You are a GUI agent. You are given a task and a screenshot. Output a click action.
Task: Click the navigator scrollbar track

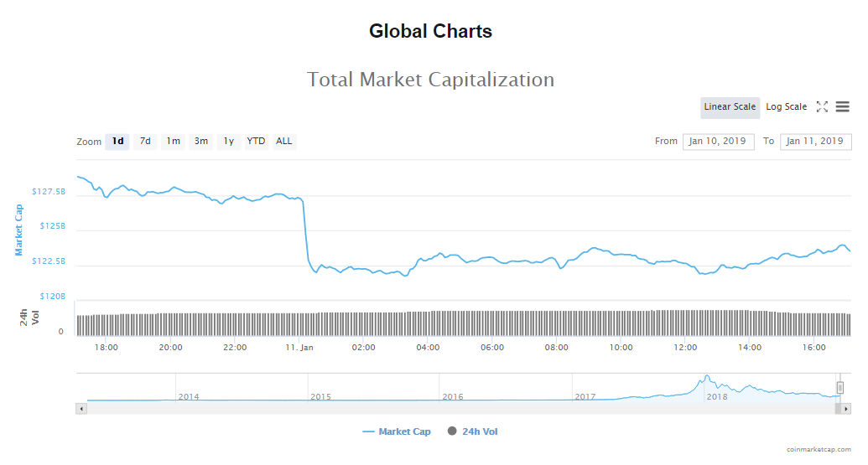click(461, 408)
